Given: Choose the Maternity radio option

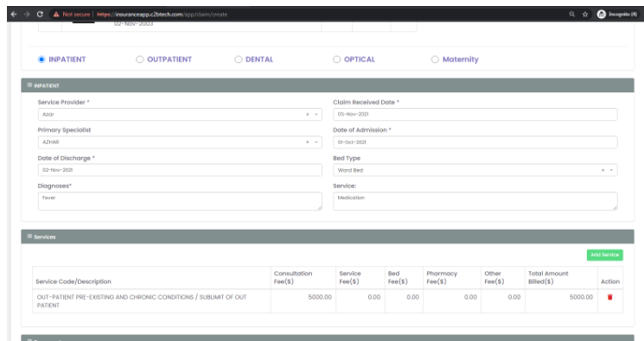Looking at the screenshot, I should pyautogui.click(x=435, y=60).
